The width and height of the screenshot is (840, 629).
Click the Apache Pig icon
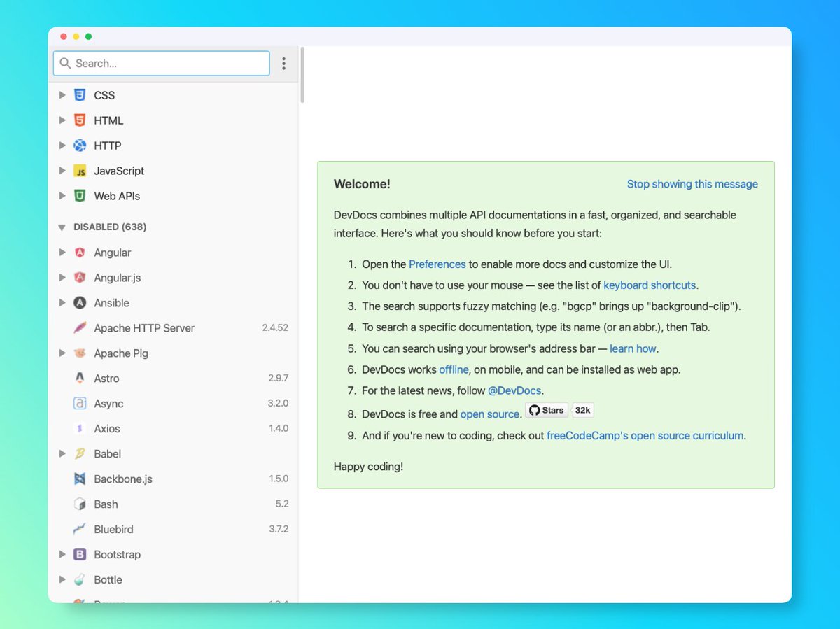coord(80,353)
